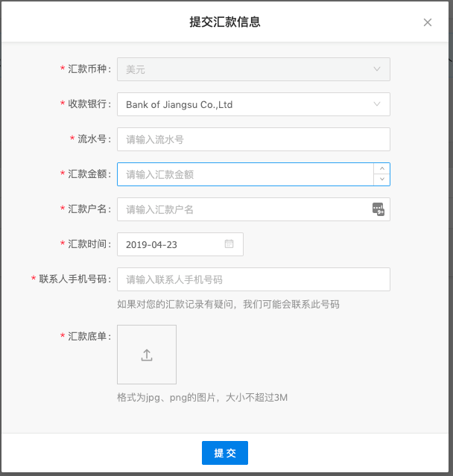Select the 联系人手机号码 input box
Image resolution: width=453 pixels, height=476 pixels.
tap(253, 279)
